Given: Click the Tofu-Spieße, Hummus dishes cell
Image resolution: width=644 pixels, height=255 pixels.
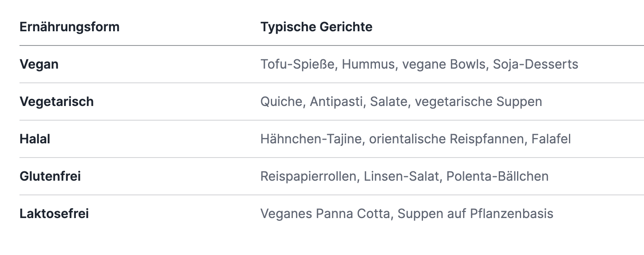Looking at the screenshot, I should click(x=419, y=64).
